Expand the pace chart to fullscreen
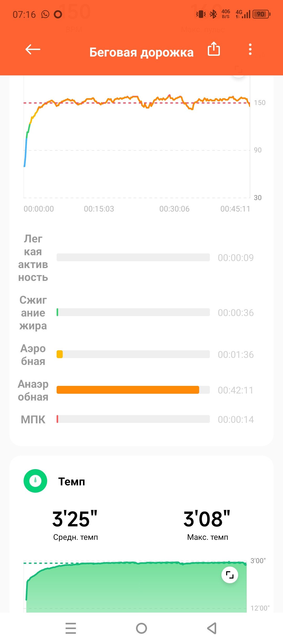This screenshot has height=644, width=283. [230, 575]
